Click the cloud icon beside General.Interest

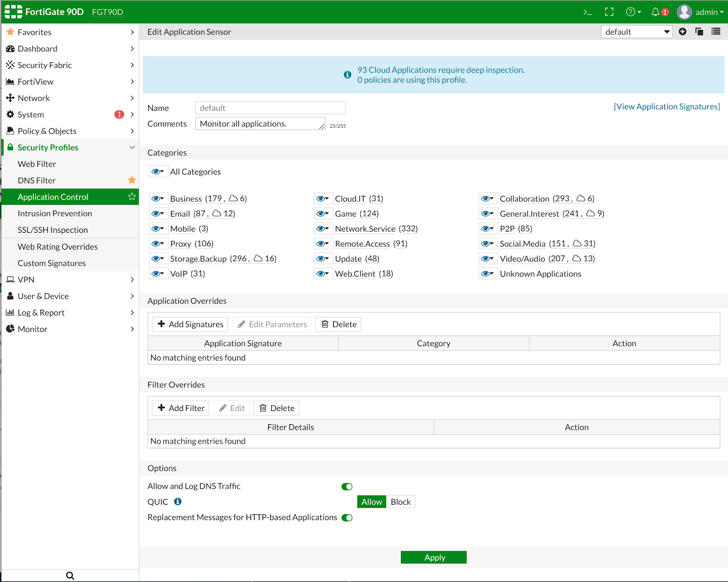tap(591, 213)
